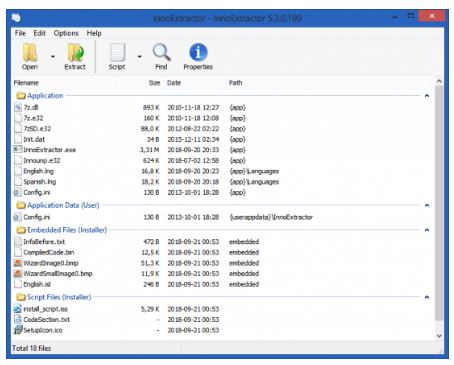Select the filename text install_script.iss
The width and height of the screenshot is (454, 365).
(46, 309)
